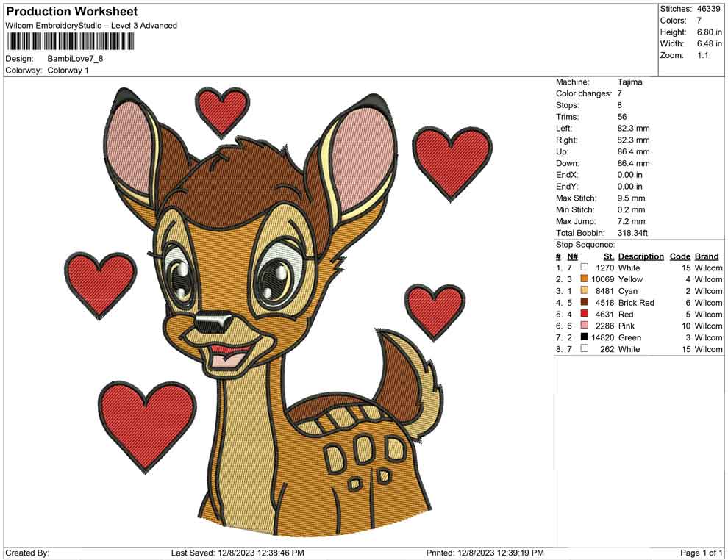Click the Up value '86.4 mm'
728x560 pixels.
click(633, 151)
